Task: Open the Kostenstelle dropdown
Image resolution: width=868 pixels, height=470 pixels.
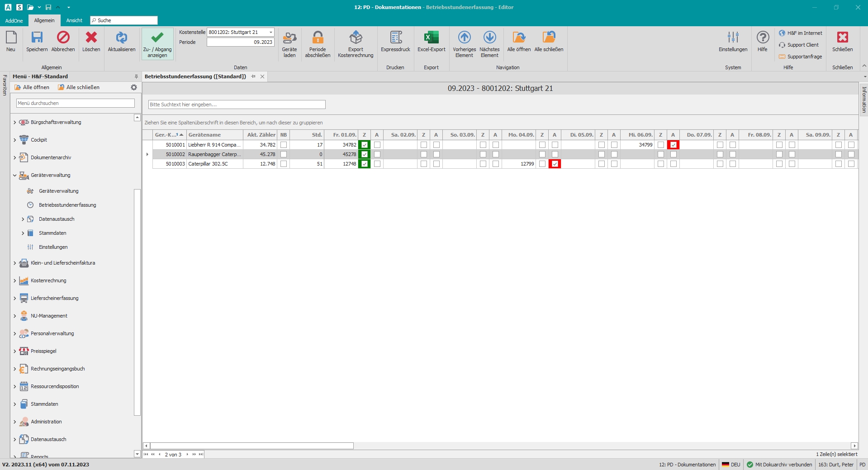Action: pyautogui.click(x=270, y=32)
